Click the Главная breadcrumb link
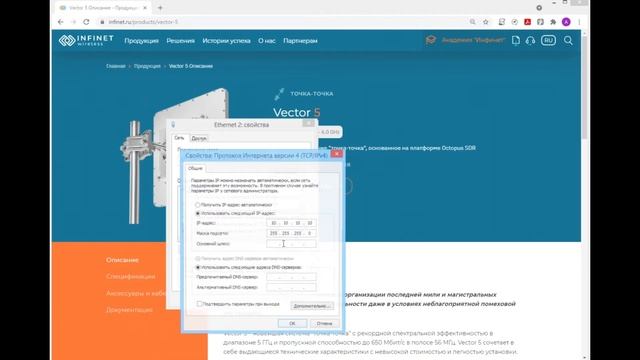Viewport: 640px width, 360px height. point(116,66)
